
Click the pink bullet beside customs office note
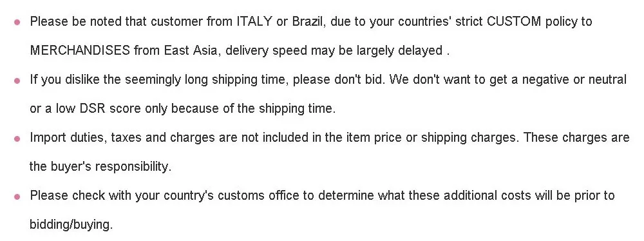(x=17, y=197)
